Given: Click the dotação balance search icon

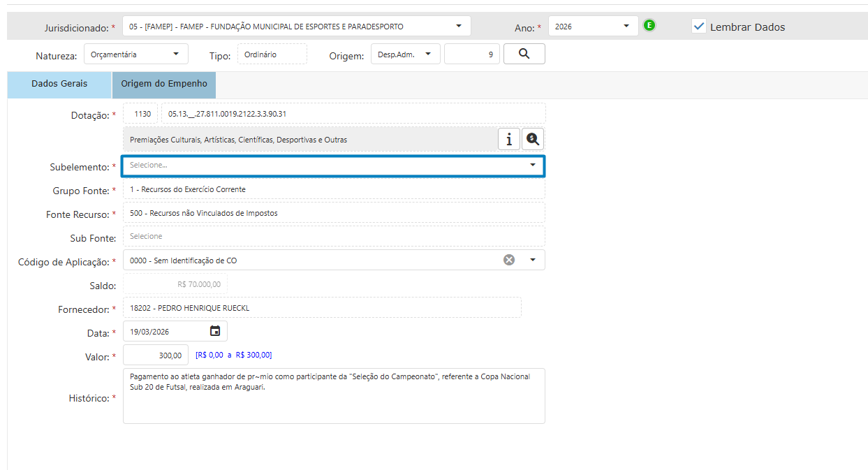Looking at the screenshot, I should [x=533, y=139].
